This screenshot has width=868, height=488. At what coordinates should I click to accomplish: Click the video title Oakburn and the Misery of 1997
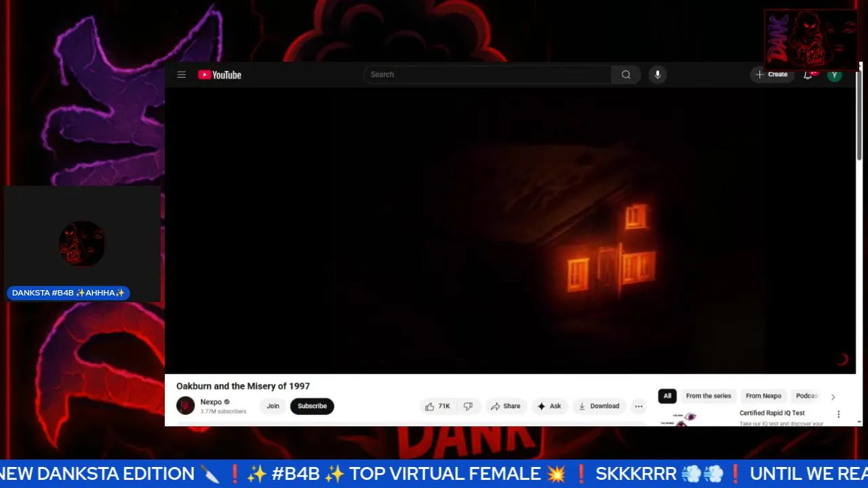[x=243, y=386]
